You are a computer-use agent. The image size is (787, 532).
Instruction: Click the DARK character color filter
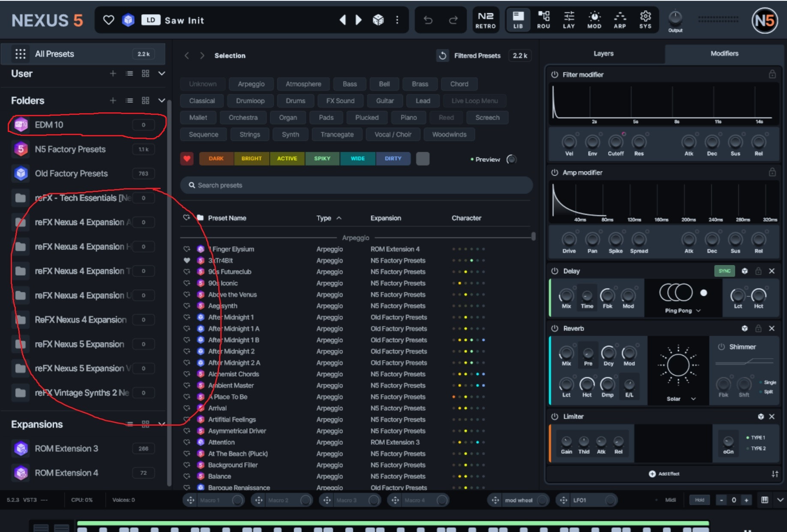(x=216, y=159)
